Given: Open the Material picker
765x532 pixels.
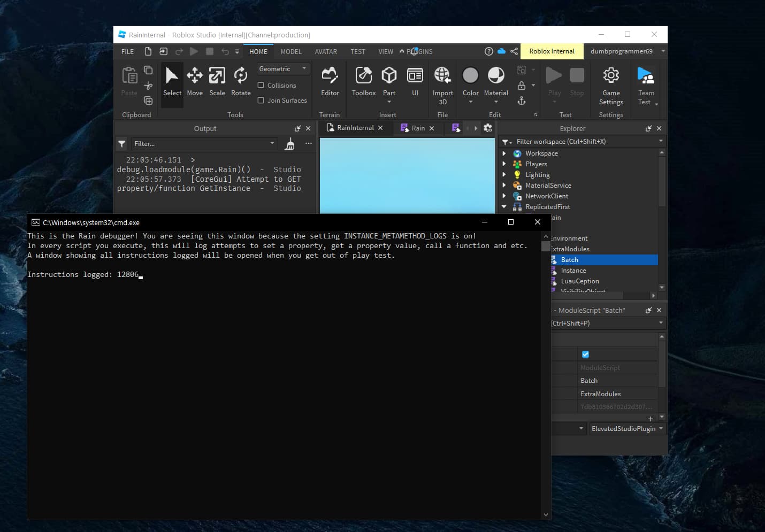Looking at the screenshot, I should pyautogui.click(x=496, y=80).
